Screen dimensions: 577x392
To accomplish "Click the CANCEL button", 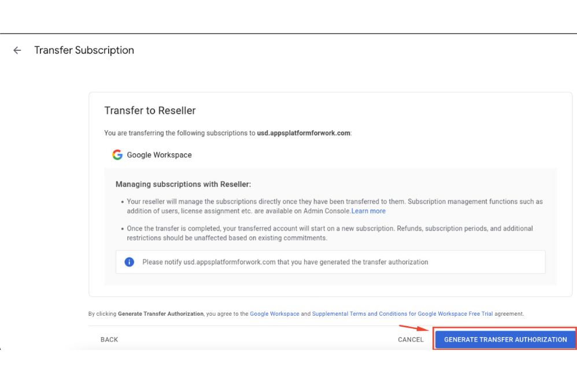I will (x=410, y=339).
